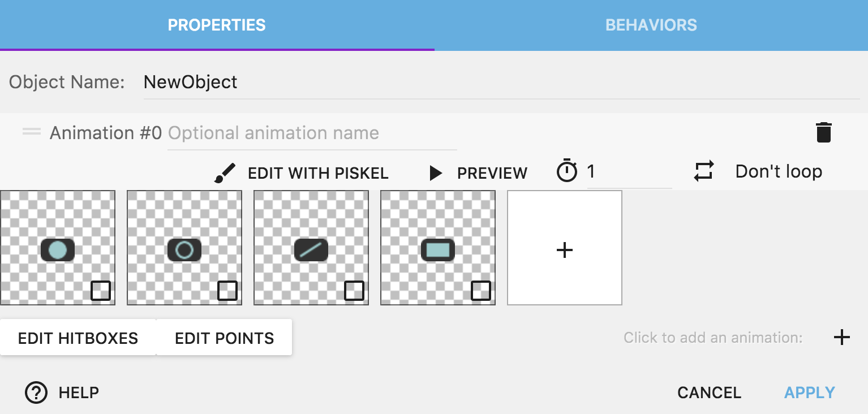Viewport: 868px width, 414px height.
Task: Switch to the Behaviors tab
Action: pos(651,25)
